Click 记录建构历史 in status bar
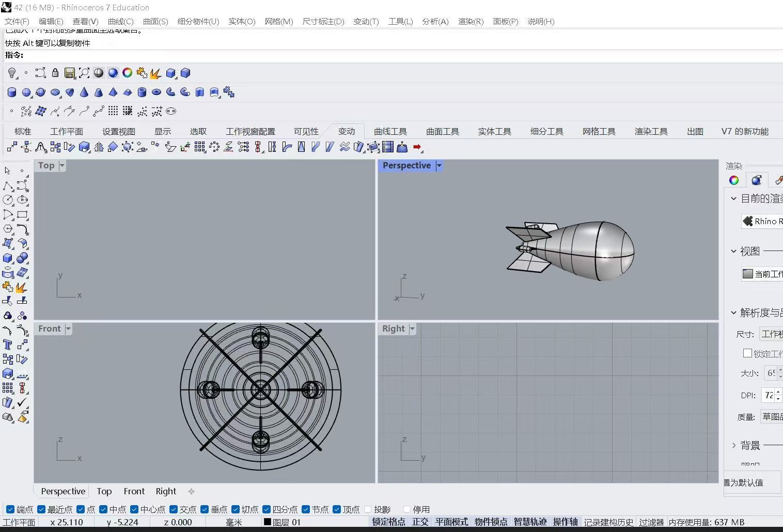Viewport: 783px width, 532px height. click(608, 522)
